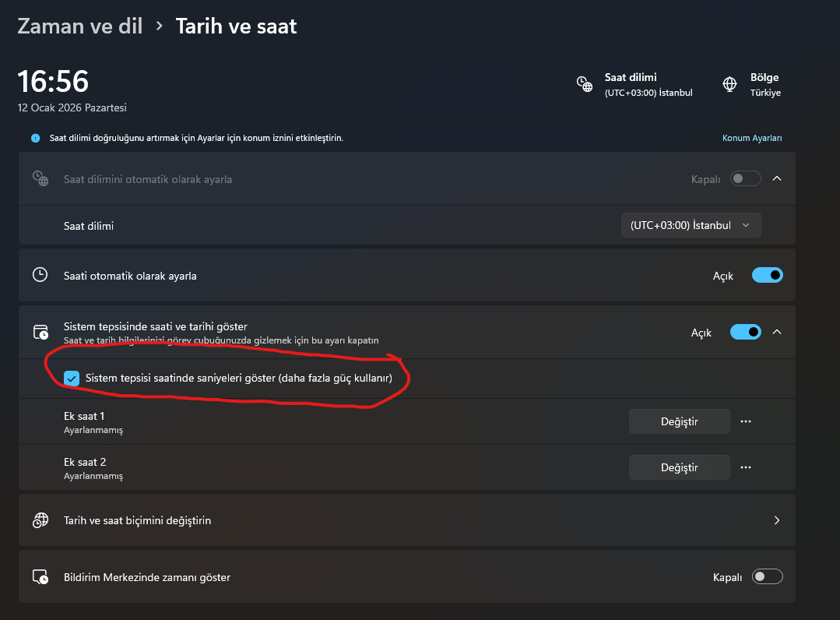Image resolution: width=840 pixels, height=620 pixels.
Task: Collapse the Saat dilimini otomatik ayarla chevron
Action: pyautogui.click(x=776, y=178)
